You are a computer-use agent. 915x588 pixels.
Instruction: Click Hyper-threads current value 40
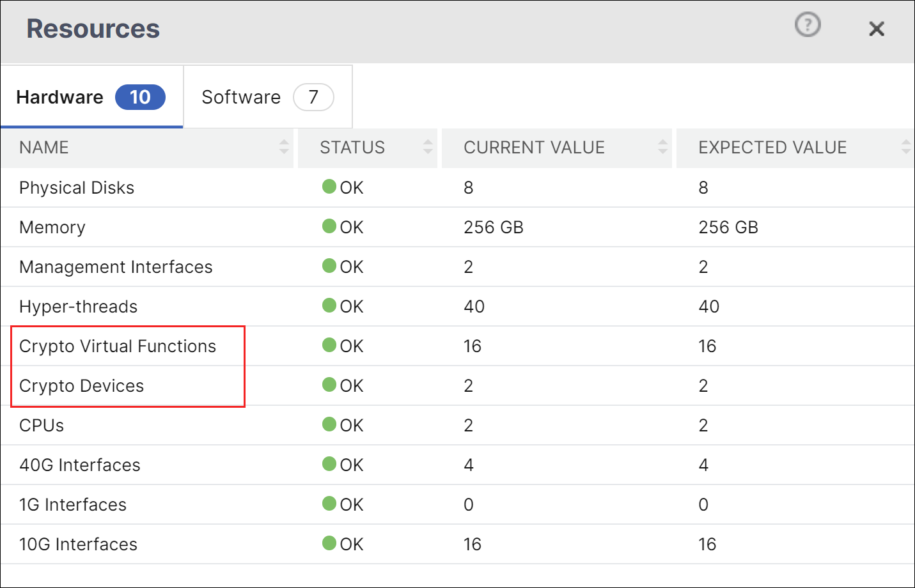pyautogui.click(x=474, y=307)
